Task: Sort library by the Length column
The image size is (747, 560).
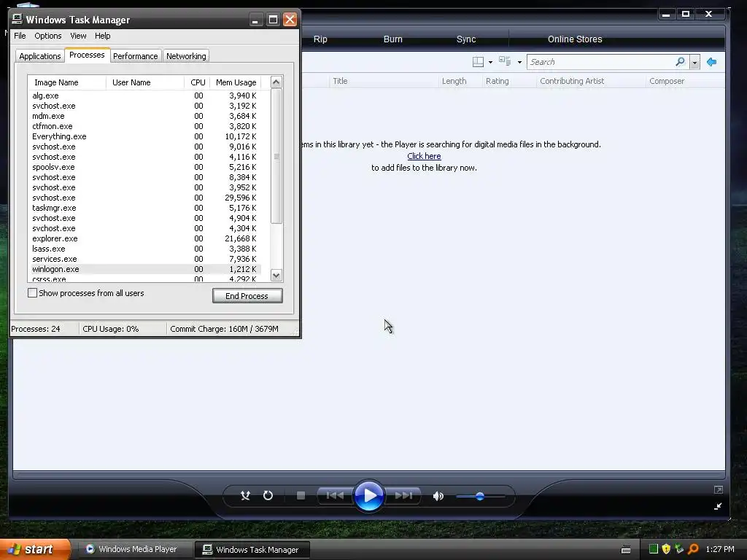Action: tap(460, 81)
